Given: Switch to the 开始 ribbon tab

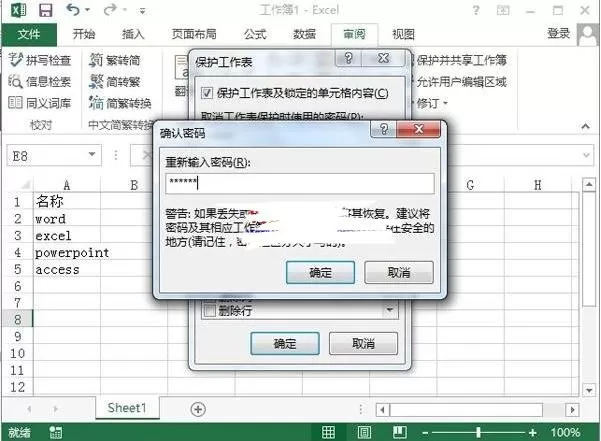Looking at the screenshot, I should [x=84, y=34].
